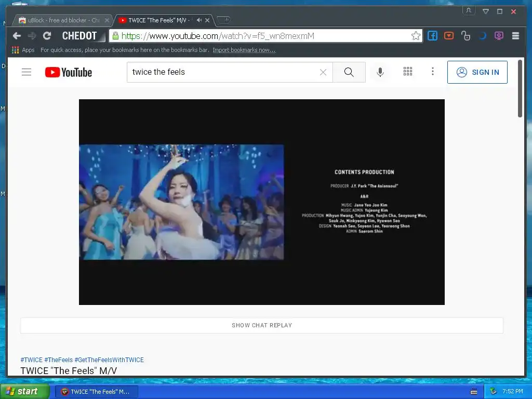Screen dimensions: 532x399
Task: Click the network tray icon
Action: tap(493, 392)
